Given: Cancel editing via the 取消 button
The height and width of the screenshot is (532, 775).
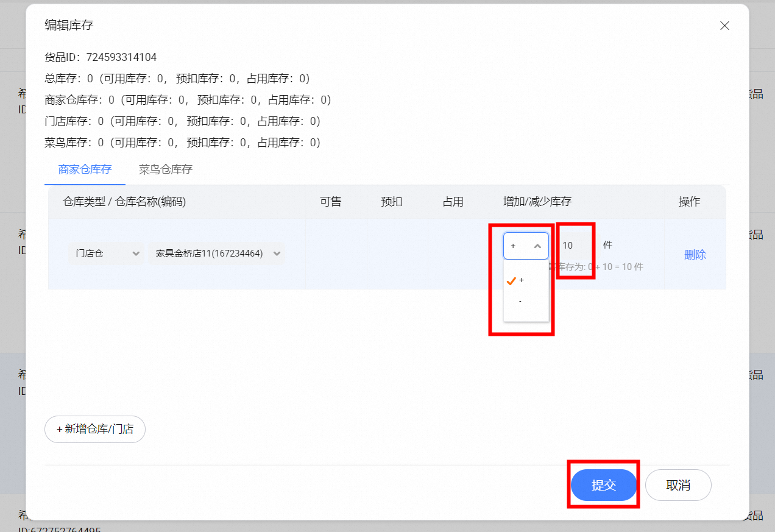Looking at the screenshot, I should coord(678,485).
